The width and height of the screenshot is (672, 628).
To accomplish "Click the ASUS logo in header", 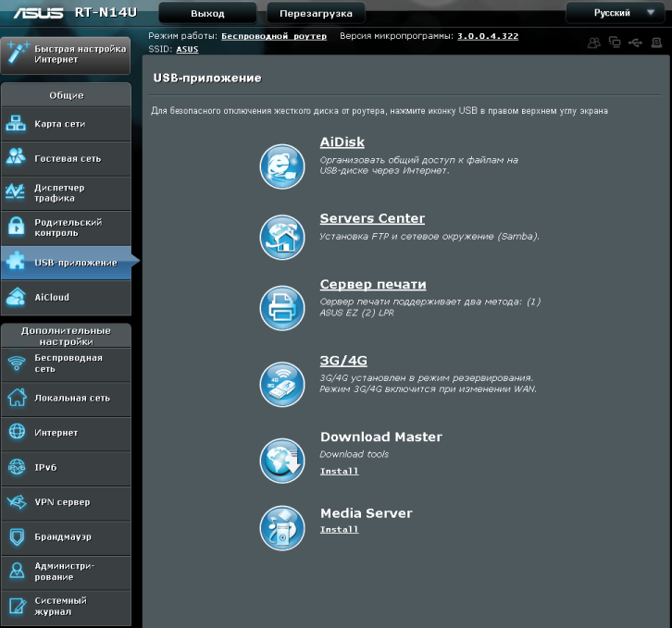I will tap(38, 13).
